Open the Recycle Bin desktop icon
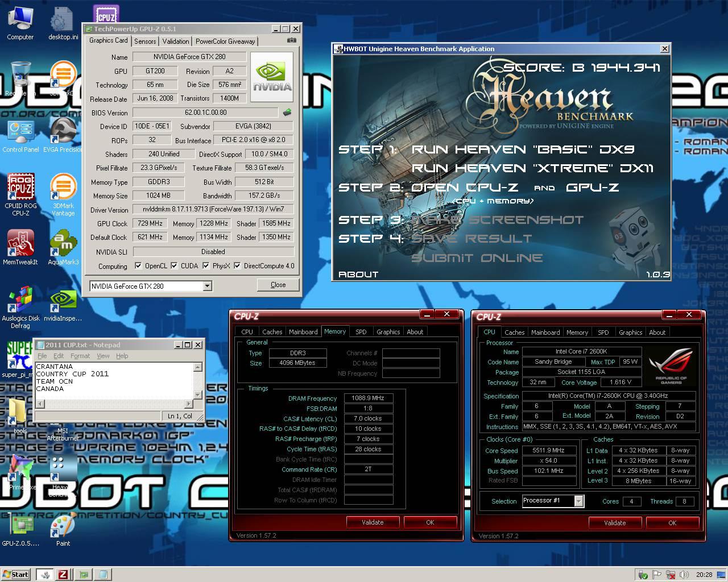The height and width of the screenshot is (582, 728). coord(20,78)
